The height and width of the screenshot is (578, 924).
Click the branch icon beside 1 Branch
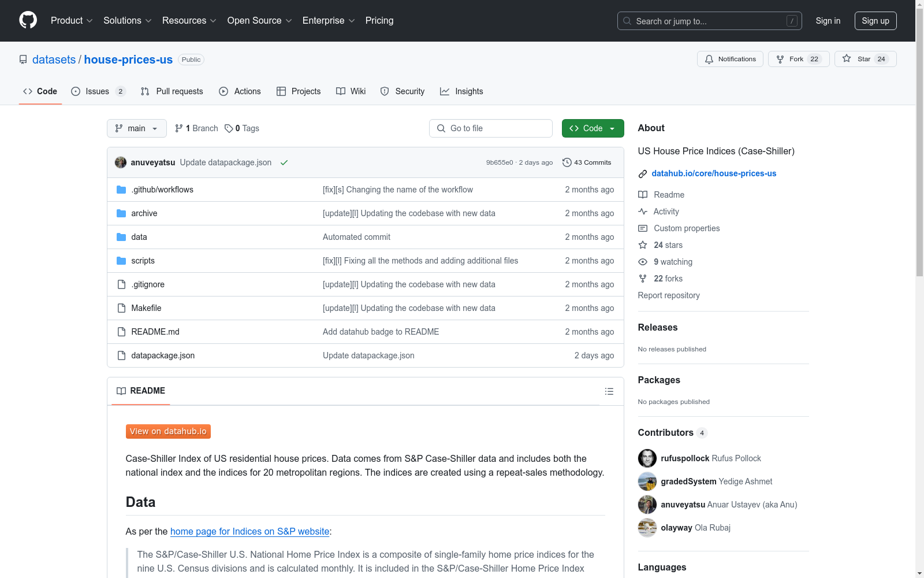point(179,128)
